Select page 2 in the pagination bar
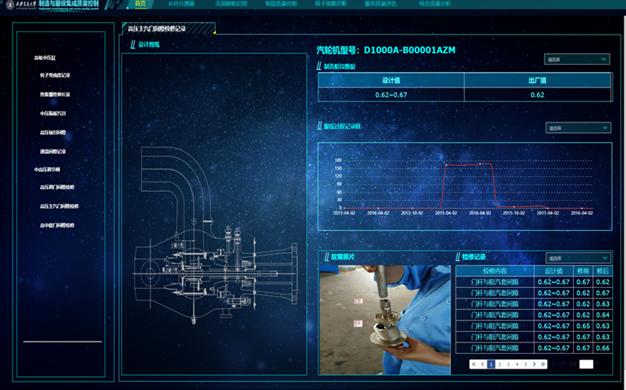626x390 pixels. (x=500, y=364)
